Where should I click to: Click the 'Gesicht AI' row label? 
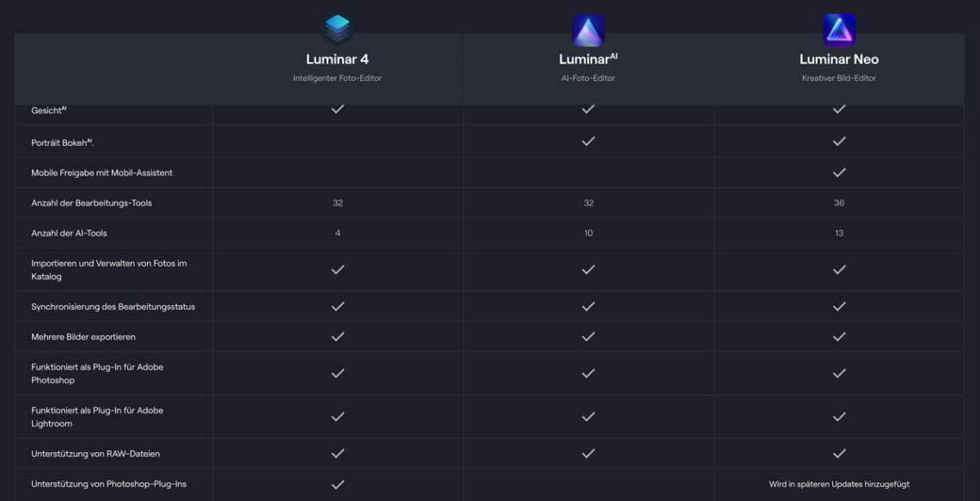point(49,110)
